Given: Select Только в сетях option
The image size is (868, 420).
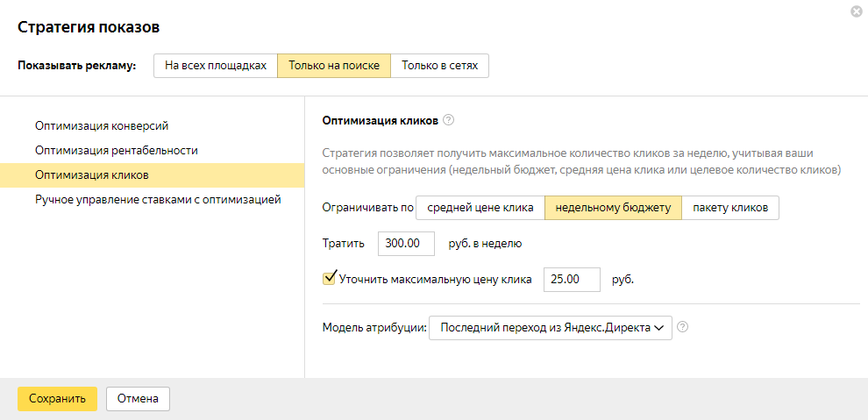Looking at the screenshot, I should [x=439, y=65].
